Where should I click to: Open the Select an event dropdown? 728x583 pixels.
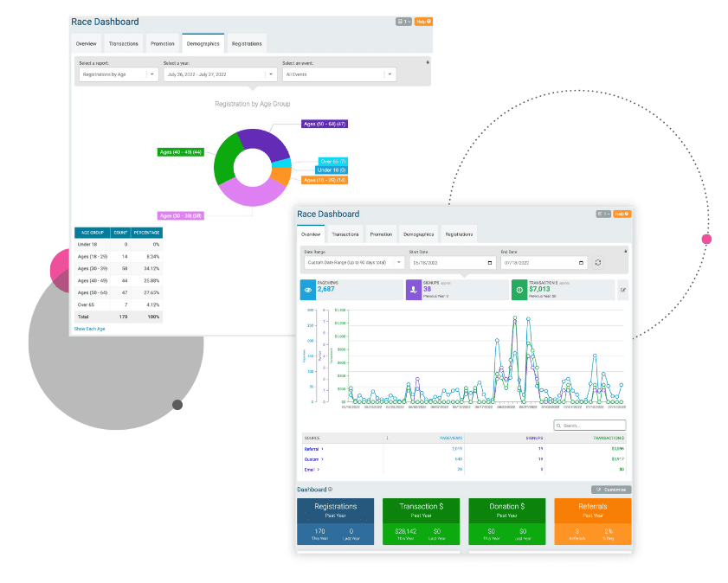pyautogui.click(x=339, y=74)
